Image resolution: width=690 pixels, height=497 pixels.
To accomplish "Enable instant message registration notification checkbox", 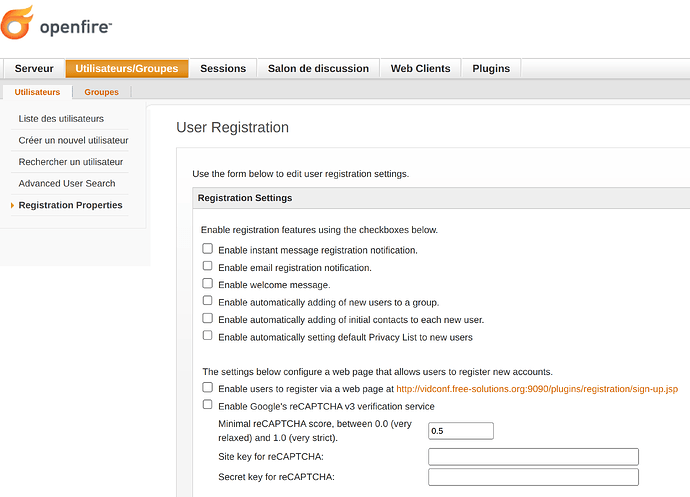I will coord(207,249).
